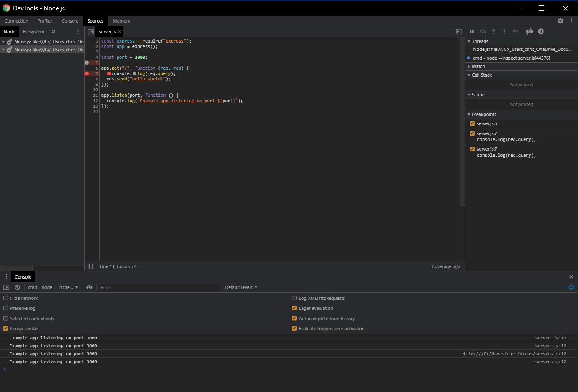Click the line 7 red breakpoint marker
Image resolution: width=578 pixels, height=392 pixels.
coord(87,74)
